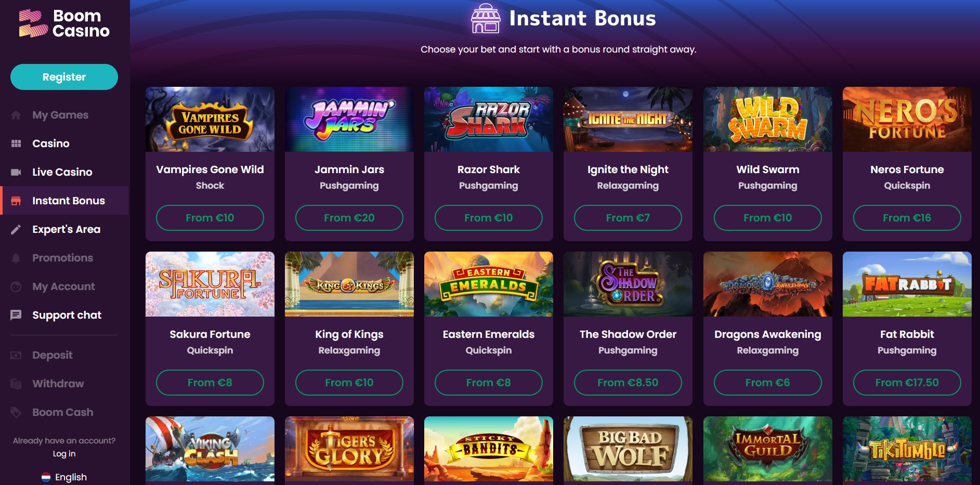
Task: Click the Live Casino camera icon
Action: pos(16,172)
